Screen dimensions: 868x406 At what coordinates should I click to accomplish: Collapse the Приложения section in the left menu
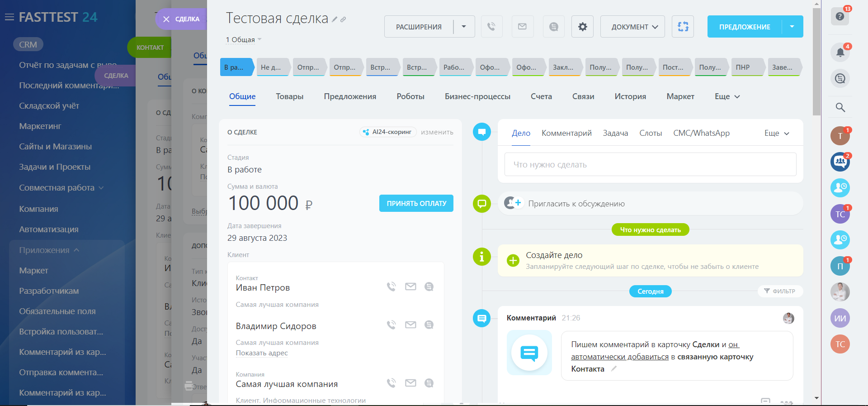click(49, 250)
